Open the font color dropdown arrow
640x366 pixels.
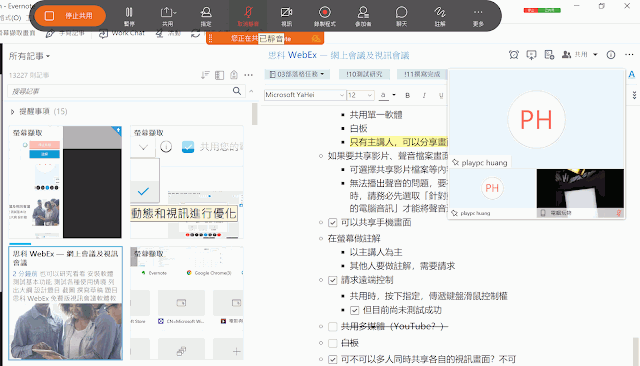click(394, 95)
